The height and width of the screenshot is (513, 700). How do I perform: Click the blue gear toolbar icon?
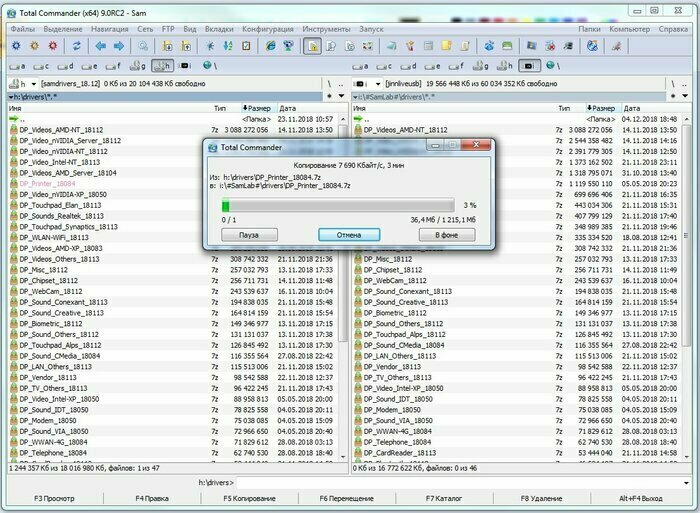click(17, 46)
